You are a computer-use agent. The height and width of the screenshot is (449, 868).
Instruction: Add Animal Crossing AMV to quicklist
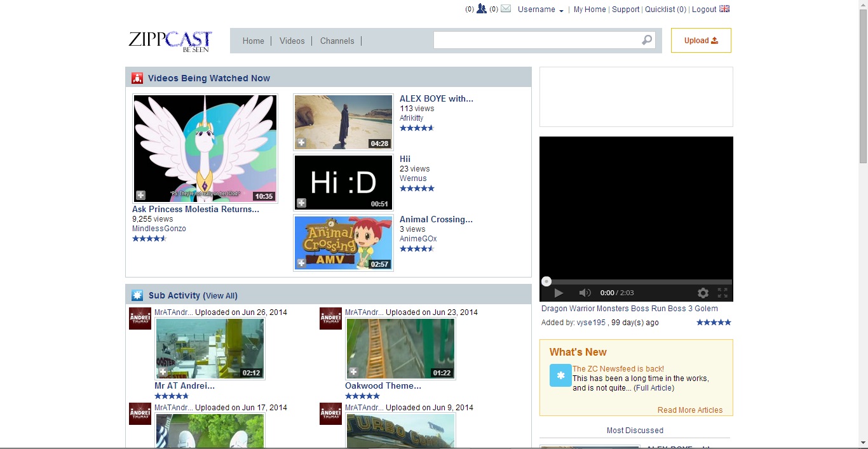(302, 263)
